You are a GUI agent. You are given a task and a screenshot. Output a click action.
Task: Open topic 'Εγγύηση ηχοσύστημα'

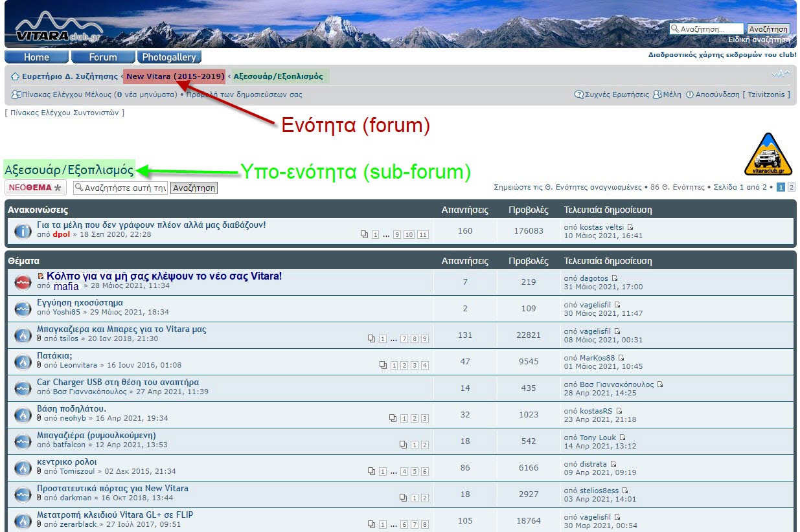pyautogui.click(x=80, y=303)
